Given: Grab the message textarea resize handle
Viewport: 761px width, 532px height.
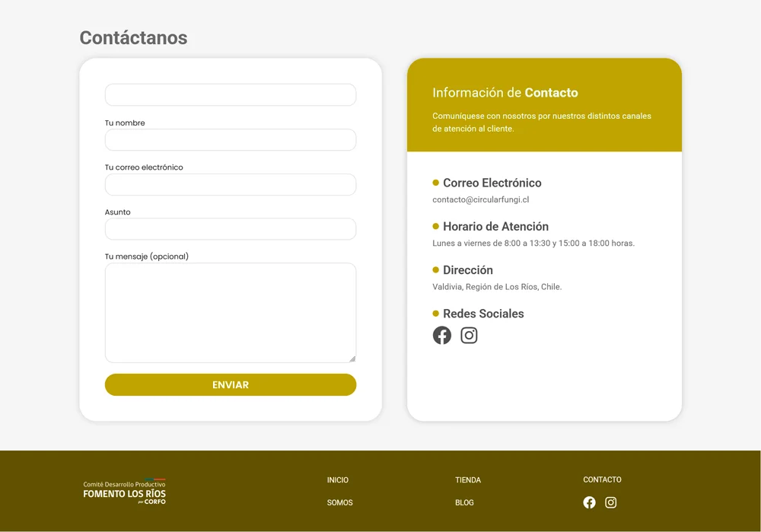Looking at the screenshot, I should 352,358.
